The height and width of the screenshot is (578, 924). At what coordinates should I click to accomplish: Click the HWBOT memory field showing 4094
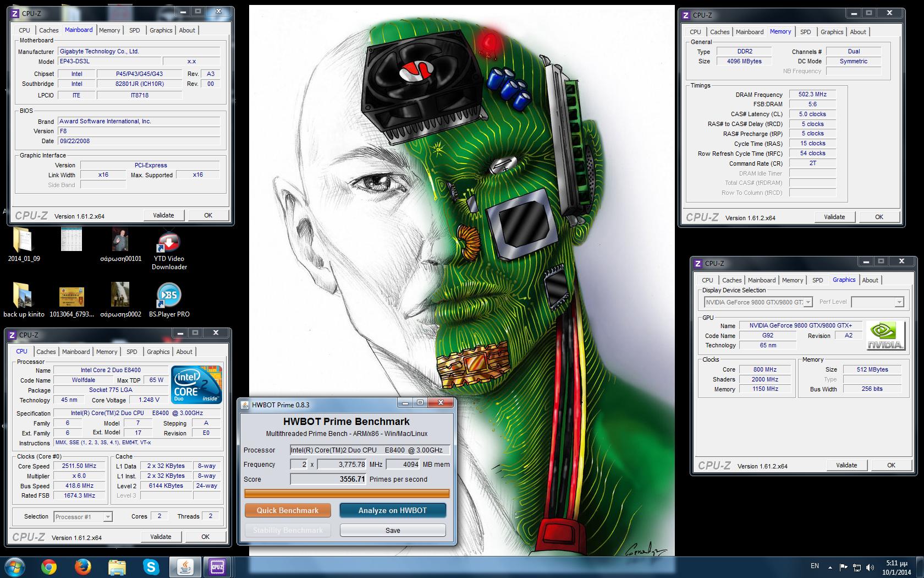pyautogui.click(x=403, y=464)
